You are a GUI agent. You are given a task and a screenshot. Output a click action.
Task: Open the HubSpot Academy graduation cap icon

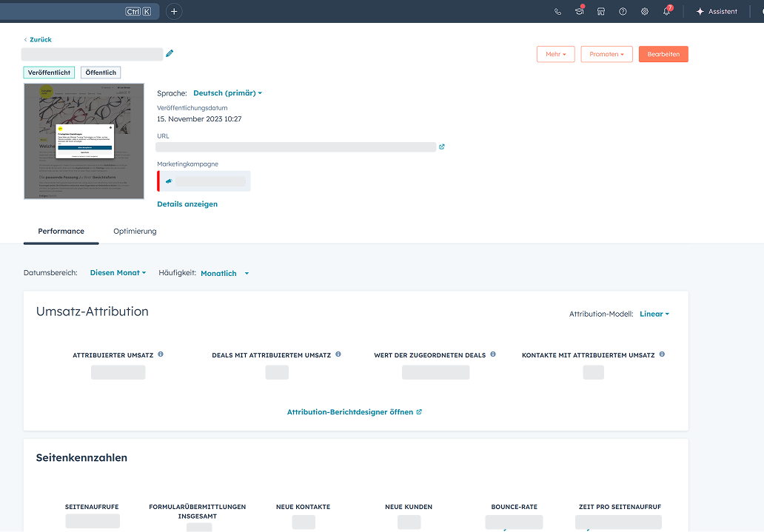point(580,12)
